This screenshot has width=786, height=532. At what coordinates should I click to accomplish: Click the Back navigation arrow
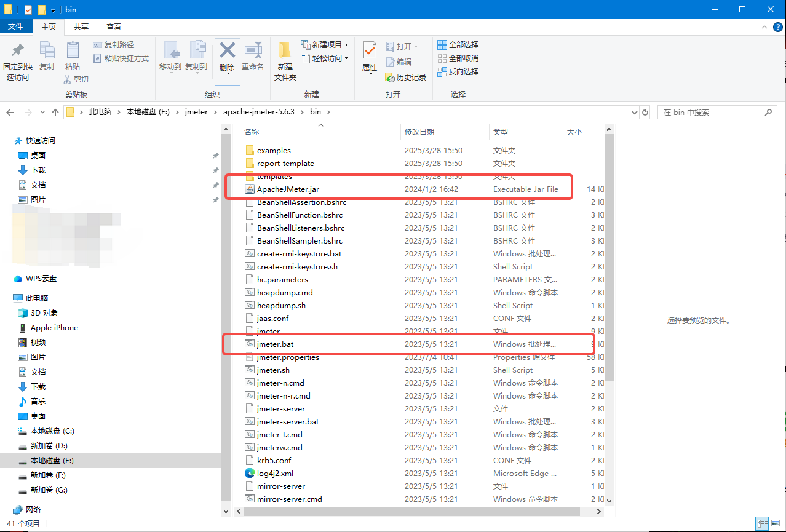pos(10,113)
